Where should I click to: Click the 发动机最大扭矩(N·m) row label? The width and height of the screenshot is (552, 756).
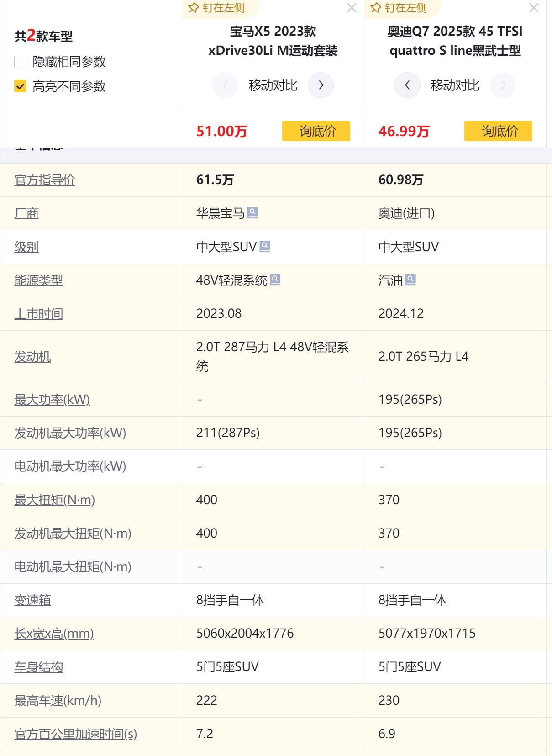coord(73,534)
